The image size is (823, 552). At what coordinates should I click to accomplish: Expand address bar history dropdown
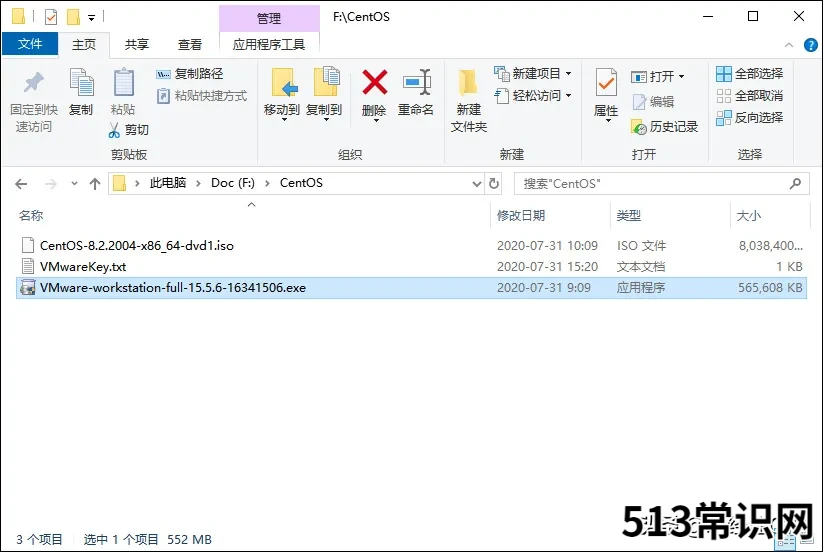pyautogui.click(x=477, y=184)
